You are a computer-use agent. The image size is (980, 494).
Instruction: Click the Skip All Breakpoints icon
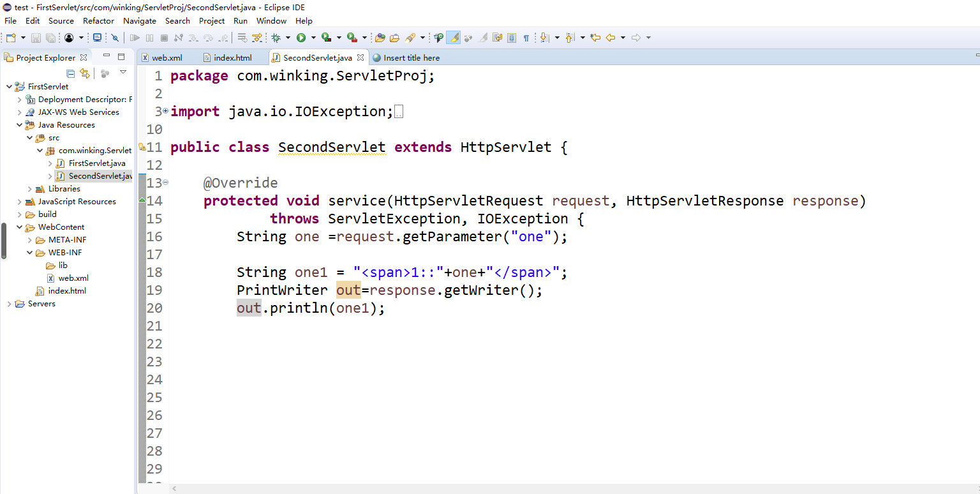coord(115,38)
